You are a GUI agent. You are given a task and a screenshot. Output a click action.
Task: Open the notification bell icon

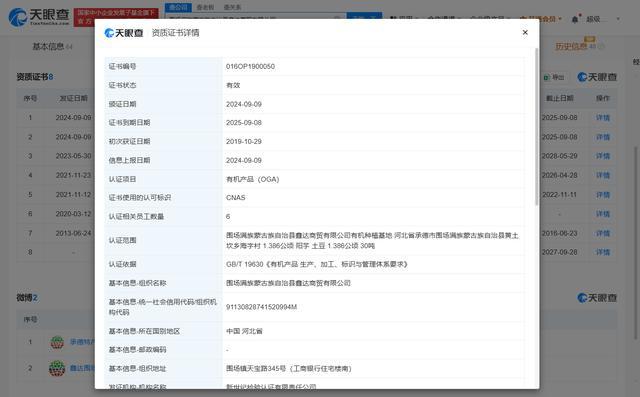[x=575, y=19]
